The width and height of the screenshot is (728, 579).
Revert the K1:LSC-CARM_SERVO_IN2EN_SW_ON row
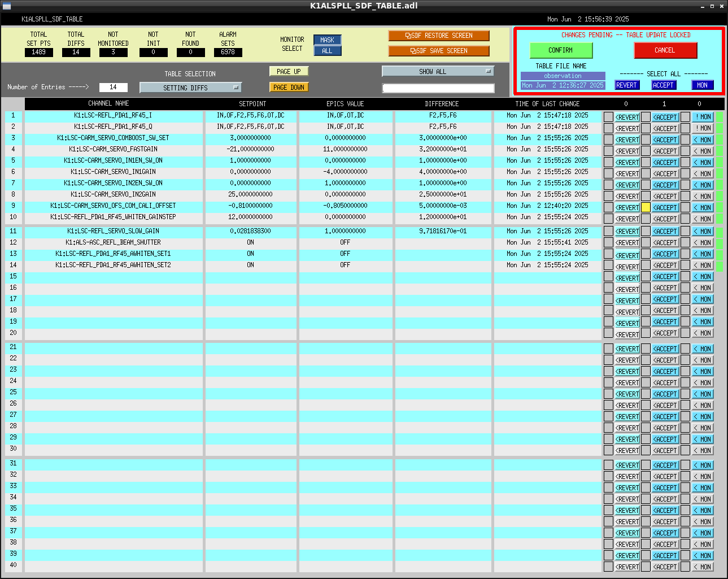[627, 185]
